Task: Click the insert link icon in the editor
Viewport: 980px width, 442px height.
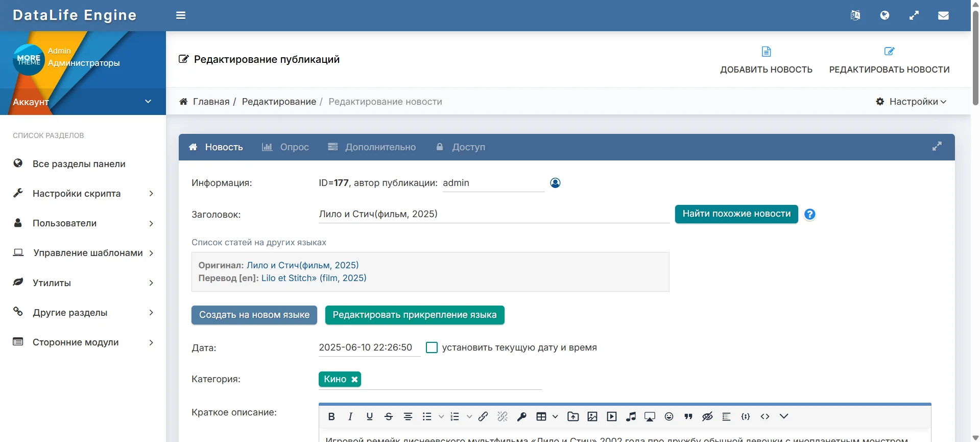Action: click(x=483, y=416)
